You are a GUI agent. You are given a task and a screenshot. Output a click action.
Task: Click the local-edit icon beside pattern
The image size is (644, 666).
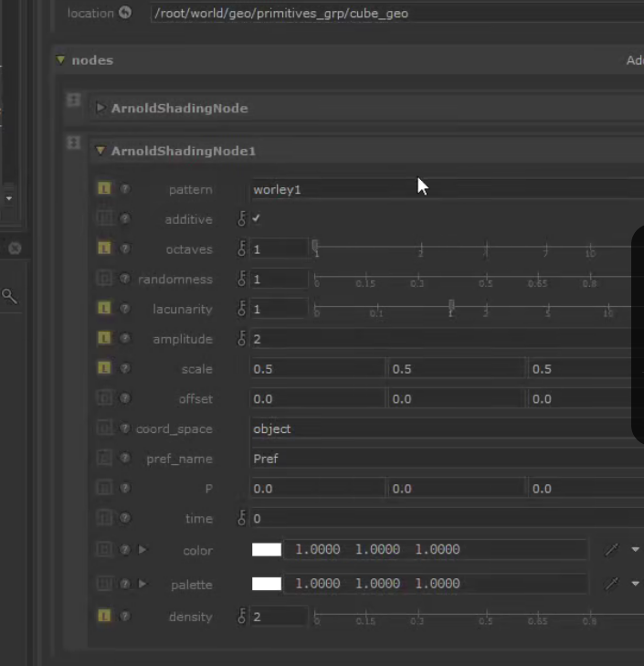pyautogui.click(x=104, y=189)
